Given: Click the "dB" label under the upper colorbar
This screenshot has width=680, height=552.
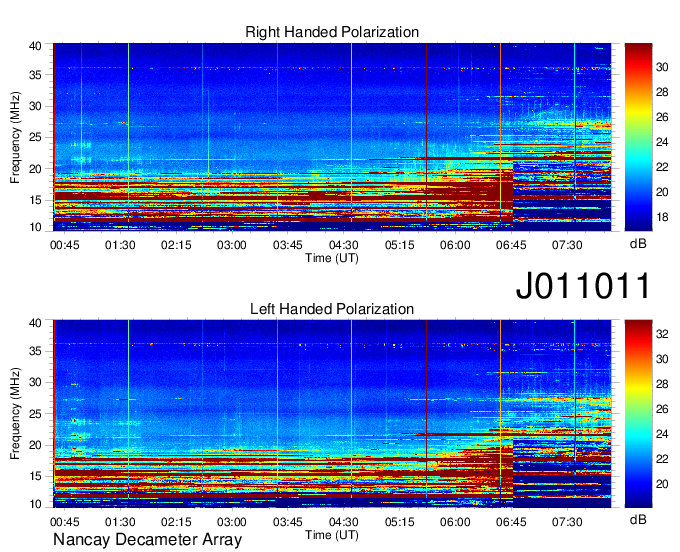Looking at the screenshot, I should (638, 244).
